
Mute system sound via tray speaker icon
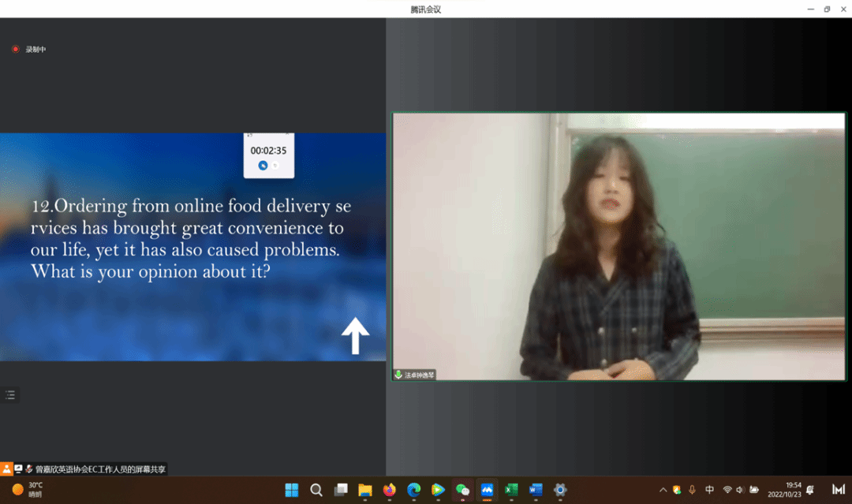pyautogui.click(x=741, y=490)
